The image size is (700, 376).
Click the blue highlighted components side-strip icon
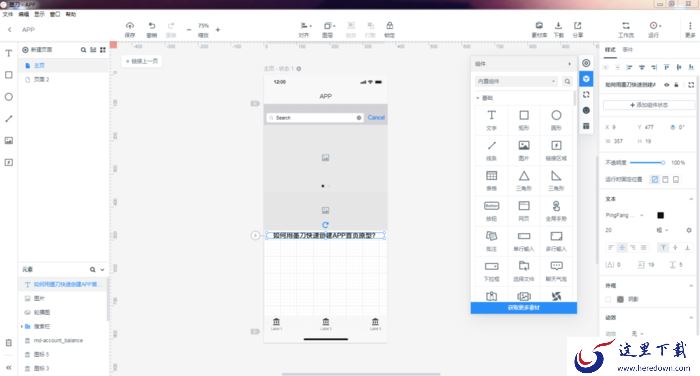[x=586, y=79]
